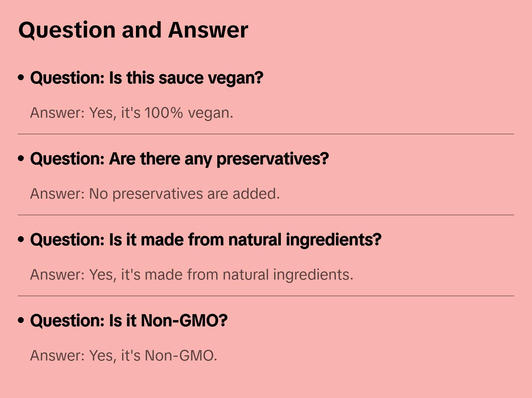Screen dimensions: 532x398
Task: Select the answer "No preservatives are added."
Action: click(x=155, y=194)
